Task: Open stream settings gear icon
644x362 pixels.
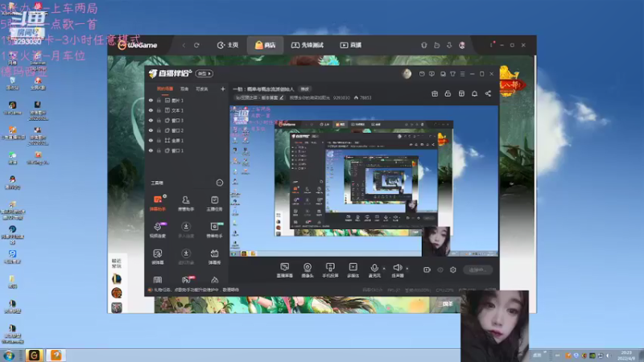Action: 453,269
